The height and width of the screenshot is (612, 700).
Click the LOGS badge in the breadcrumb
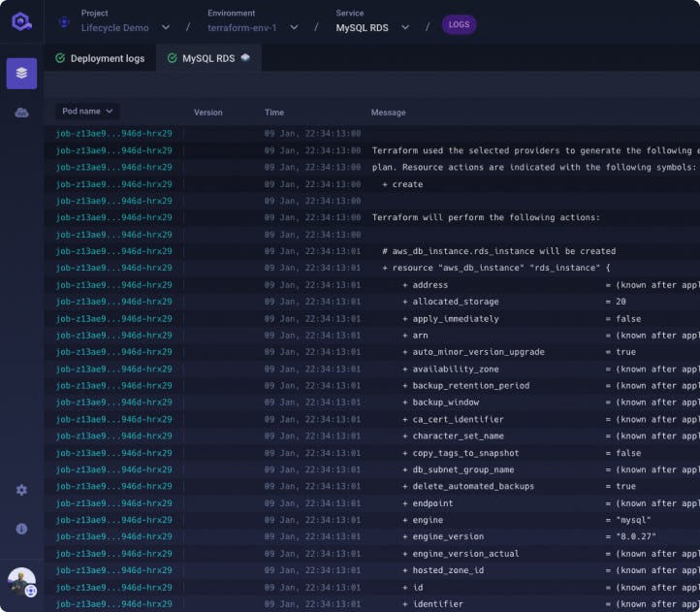459,25
